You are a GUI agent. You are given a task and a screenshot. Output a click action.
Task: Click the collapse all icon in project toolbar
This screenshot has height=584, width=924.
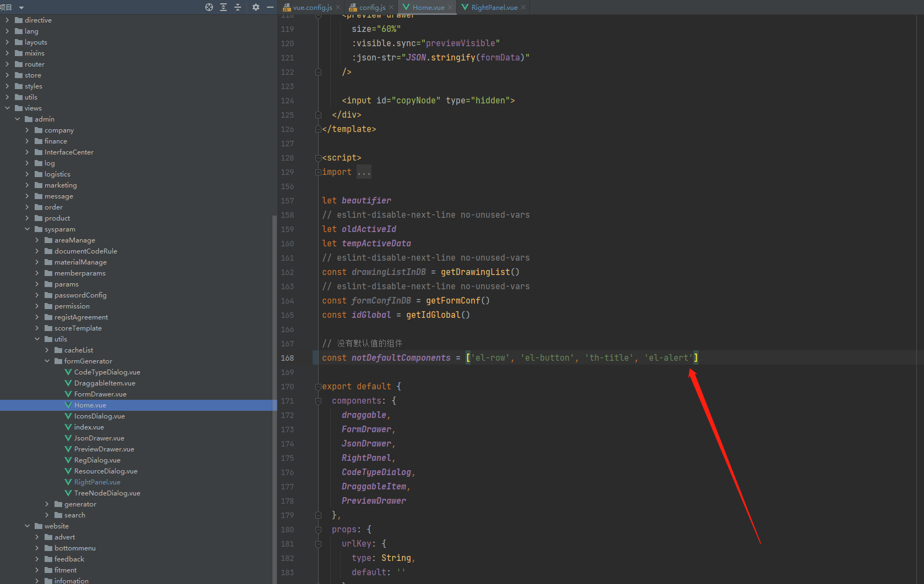click(238, 7)
